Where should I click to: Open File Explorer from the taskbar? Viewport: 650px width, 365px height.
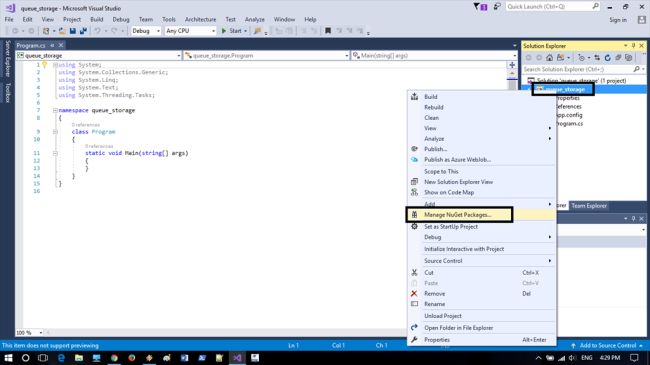point(79,358)
